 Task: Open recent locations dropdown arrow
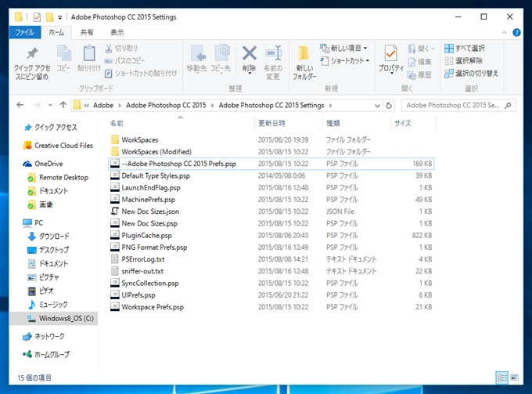50,105
